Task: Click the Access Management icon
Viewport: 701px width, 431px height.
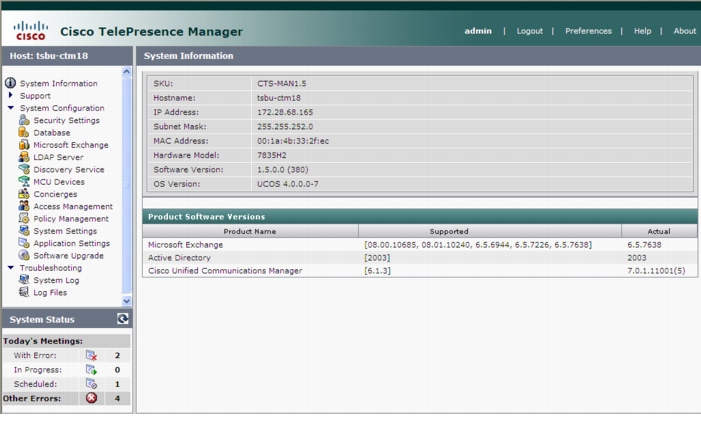Action: coord(24,206)
